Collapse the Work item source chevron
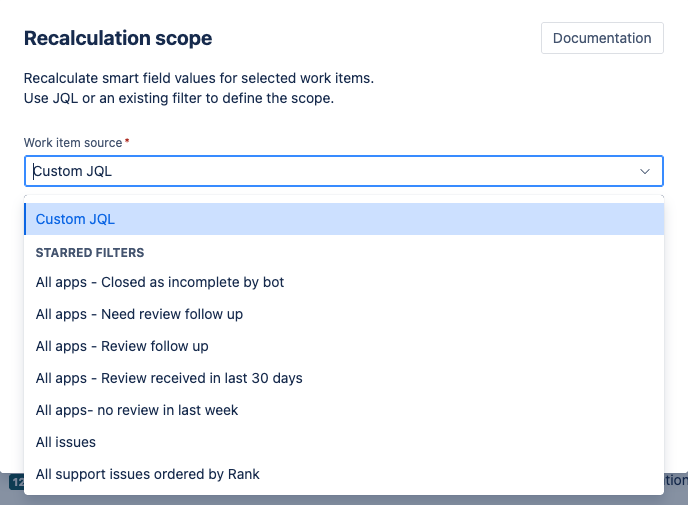This screenshot has width=688, height=505. [644, 171]
